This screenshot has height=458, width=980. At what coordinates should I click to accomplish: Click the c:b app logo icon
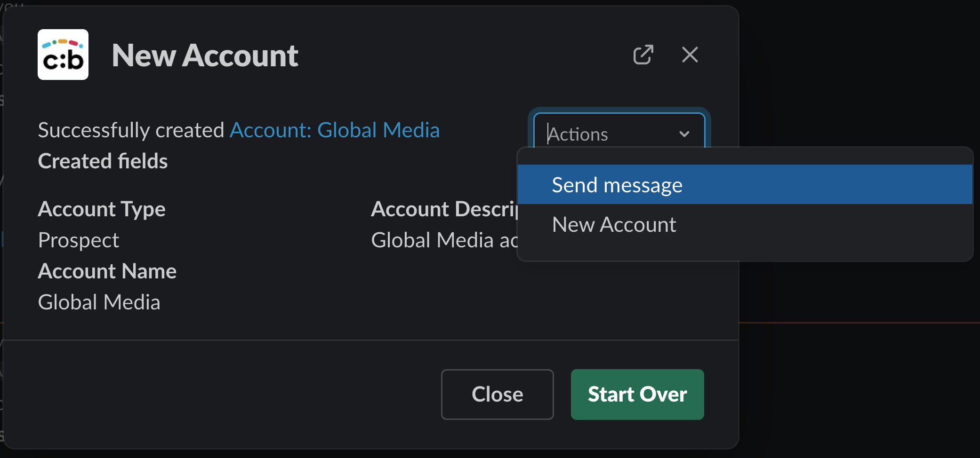coord(63,55)
